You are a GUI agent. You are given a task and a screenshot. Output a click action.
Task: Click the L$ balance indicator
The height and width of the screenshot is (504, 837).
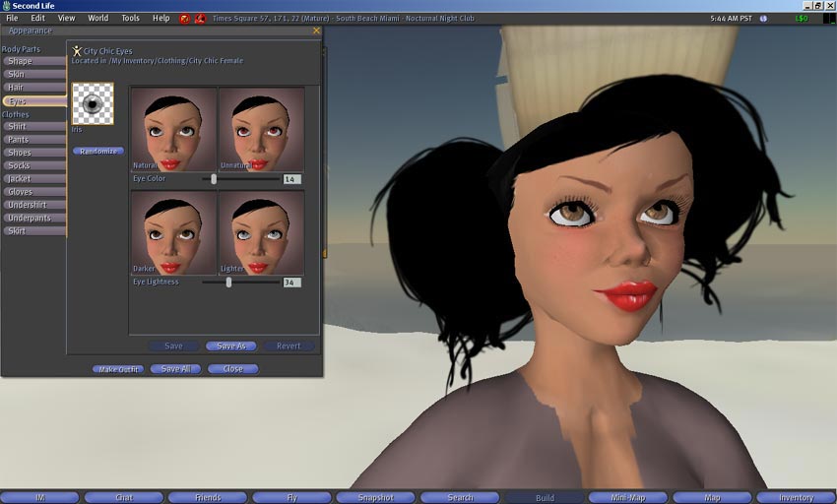[x=800, y=18]
